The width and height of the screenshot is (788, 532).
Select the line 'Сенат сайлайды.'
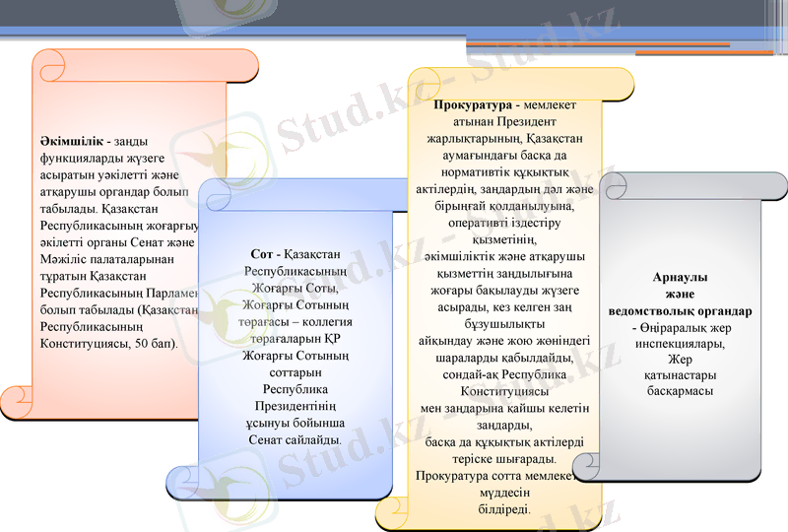click(295, 440)
